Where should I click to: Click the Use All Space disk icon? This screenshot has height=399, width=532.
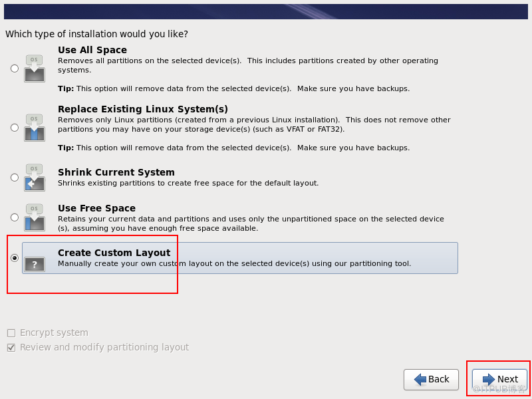[35, 68]
